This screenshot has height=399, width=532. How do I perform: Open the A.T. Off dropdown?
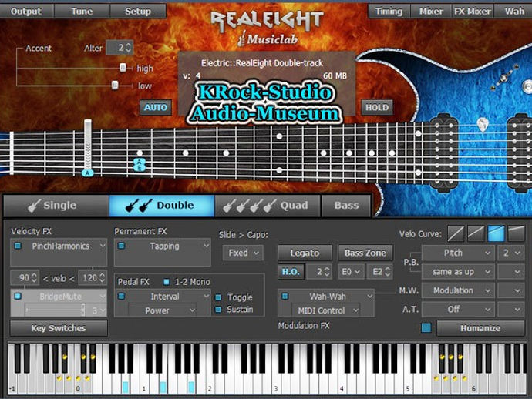pos(457,309)
